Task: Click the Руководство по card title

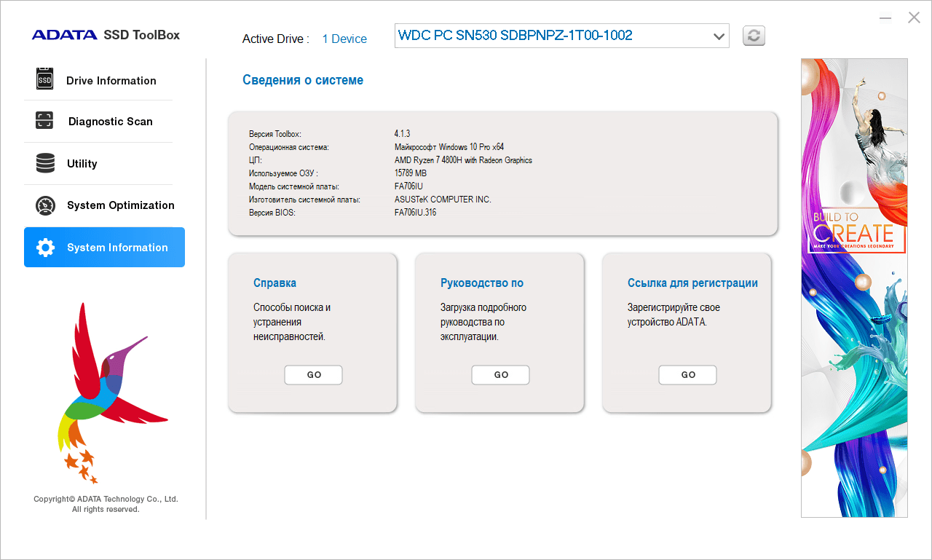Action: pyautogui.click(x=482, y=283)
